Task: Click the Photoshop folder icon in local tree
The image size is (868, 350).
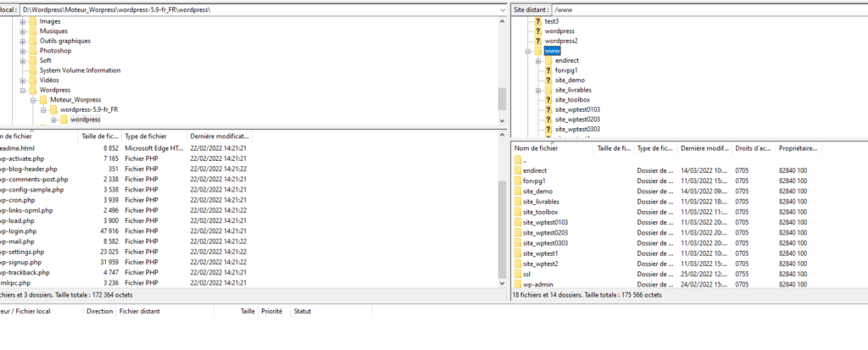Action: pos(33,51)
